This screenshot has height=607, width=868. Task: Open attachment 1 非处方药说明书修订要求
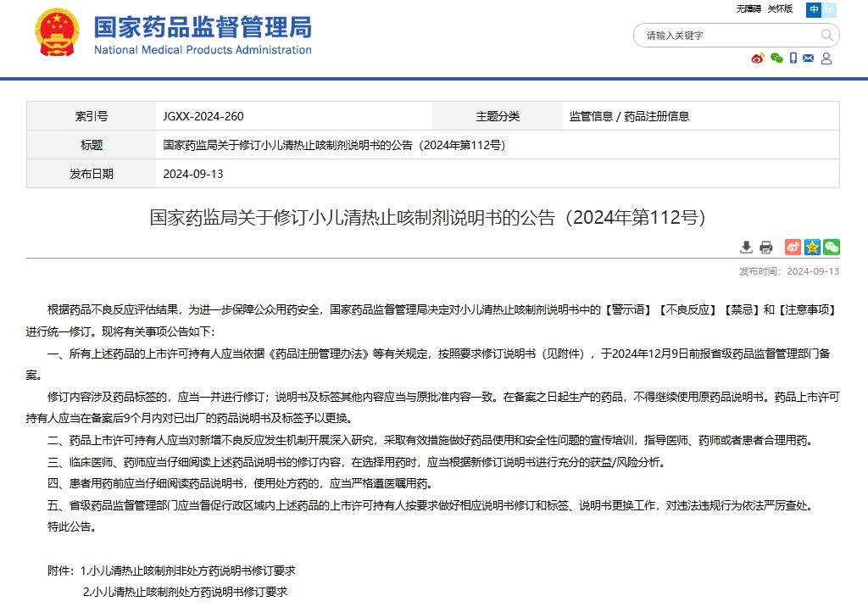(x=187, y=571)
